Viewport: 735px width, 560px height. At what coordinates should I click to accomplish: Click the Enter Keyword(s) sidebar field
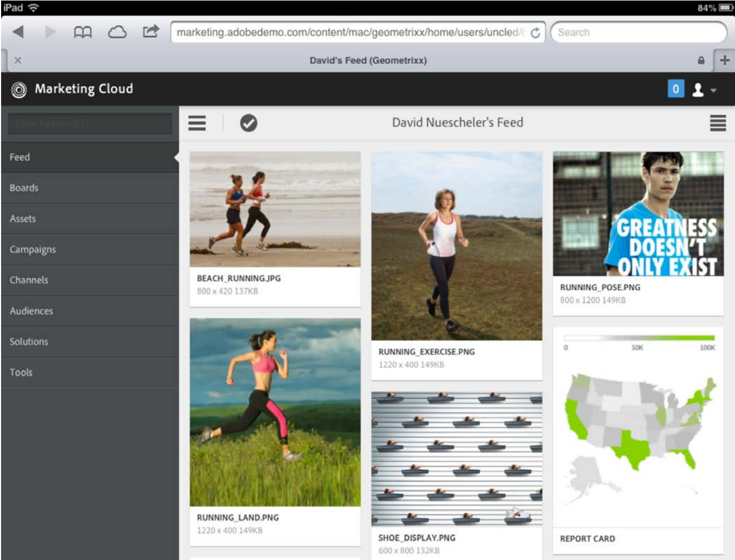click(90, 124)
